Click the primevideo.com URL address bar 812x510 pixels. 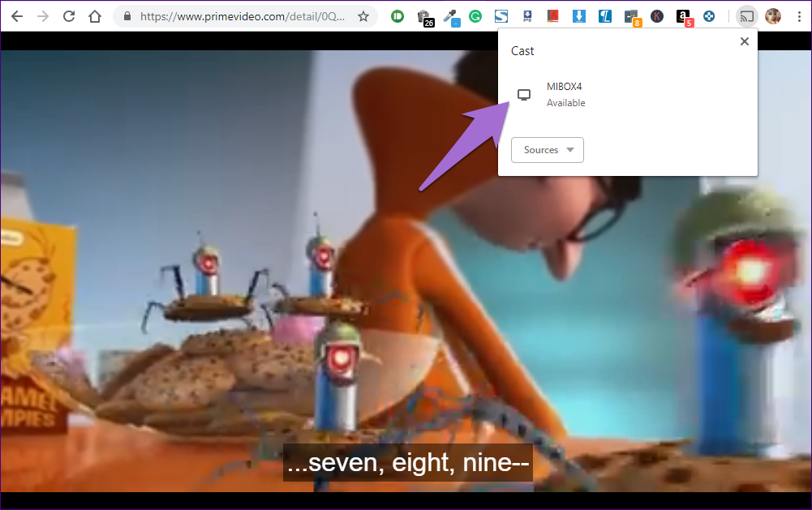point(243,16)
